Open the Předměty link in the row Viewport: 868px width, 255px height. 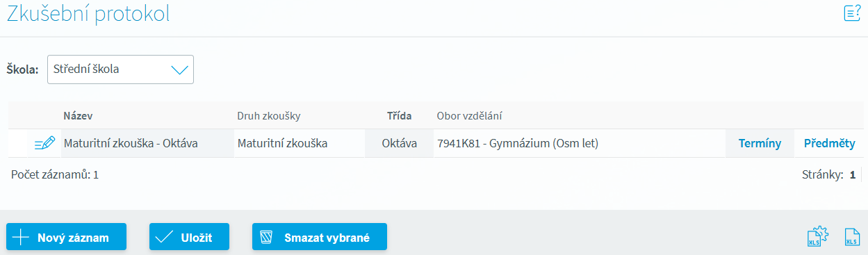pyautogui.click(x=830, y=144)
